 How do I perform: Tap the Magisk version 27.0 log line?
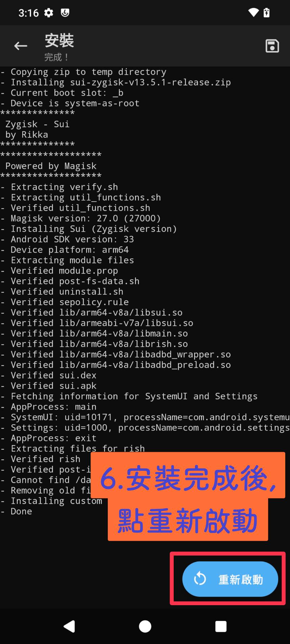85,218
